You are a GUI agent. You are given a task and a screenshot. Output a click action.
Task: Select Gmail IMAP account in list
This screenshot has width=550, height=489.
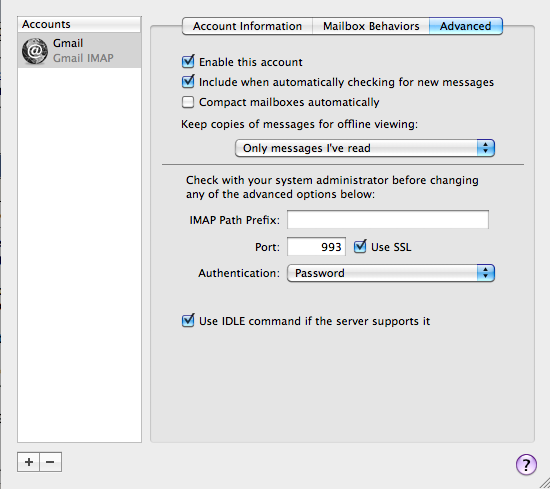tap(80, 51)
